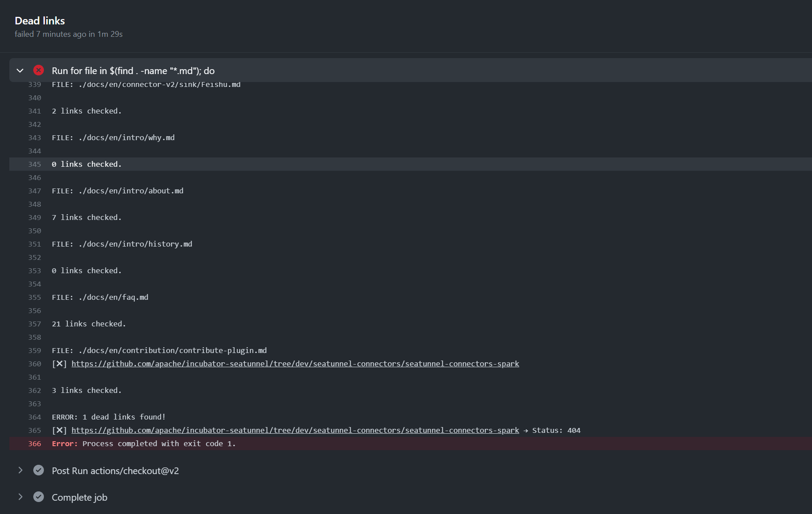
Task: Click the red failed status icon
Action: click(x=39, y=70)
